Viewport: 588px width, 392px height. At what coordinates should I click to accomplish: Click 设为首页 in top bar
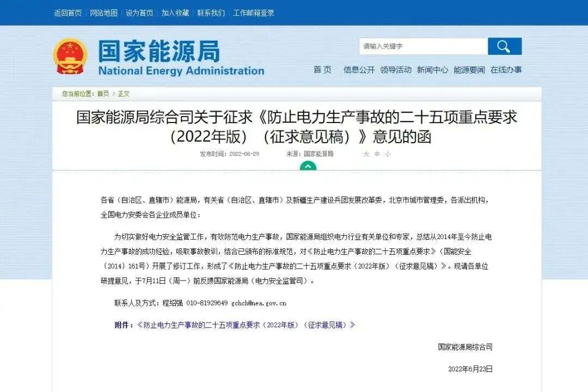[139, 13]
